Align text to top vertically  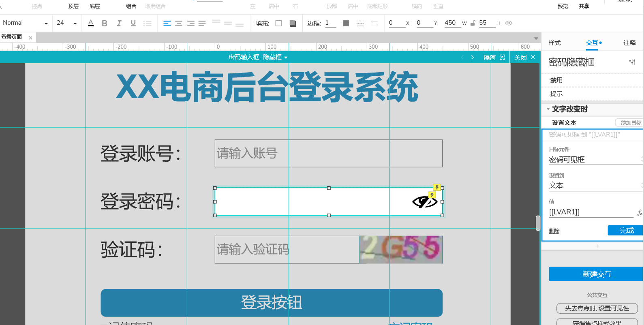click(x=216, y=21)
